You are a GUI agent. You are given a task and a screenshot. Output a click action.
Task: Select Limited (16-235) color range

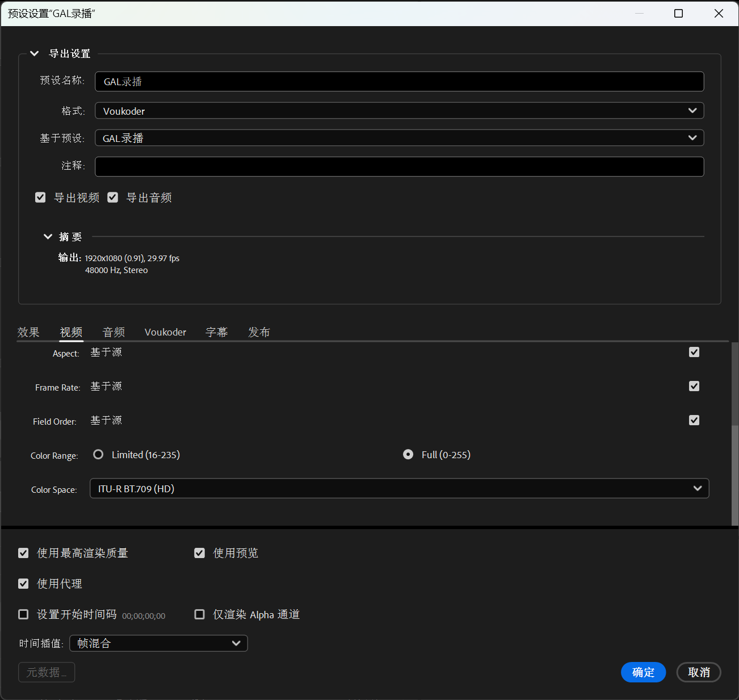click(x=99, y=455)
